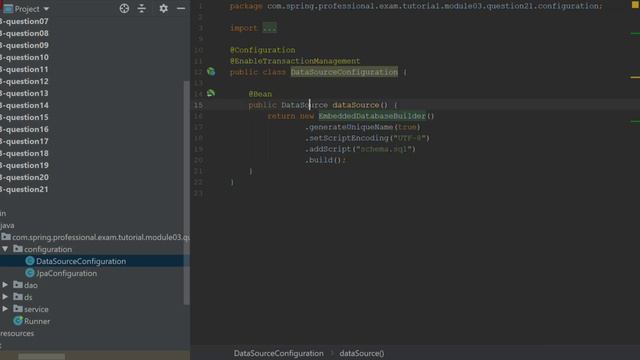
Task: Click the service folder icon
Action: coord(18,309)
